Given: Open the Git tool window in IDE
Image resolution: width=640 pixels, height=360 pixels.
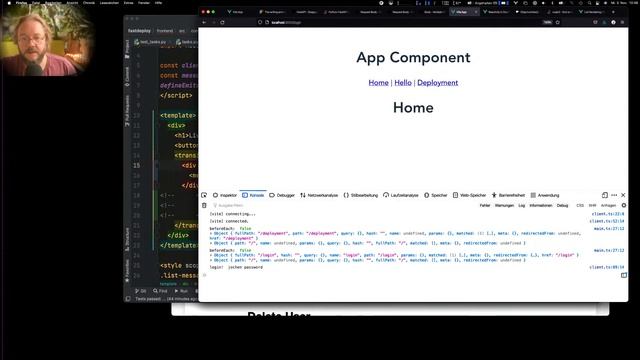Looking at the screenshot, I should tap(140, 291).
